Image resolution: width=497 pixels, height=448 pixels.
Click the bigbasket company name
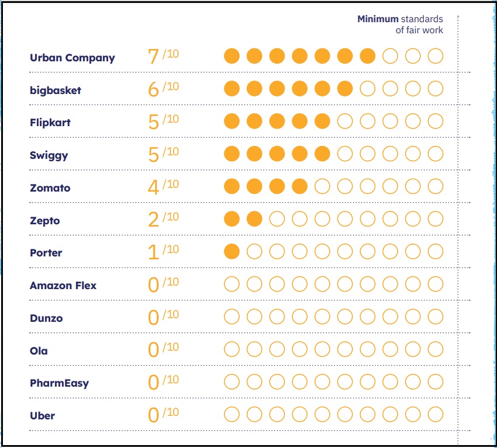tap(56, 91)
